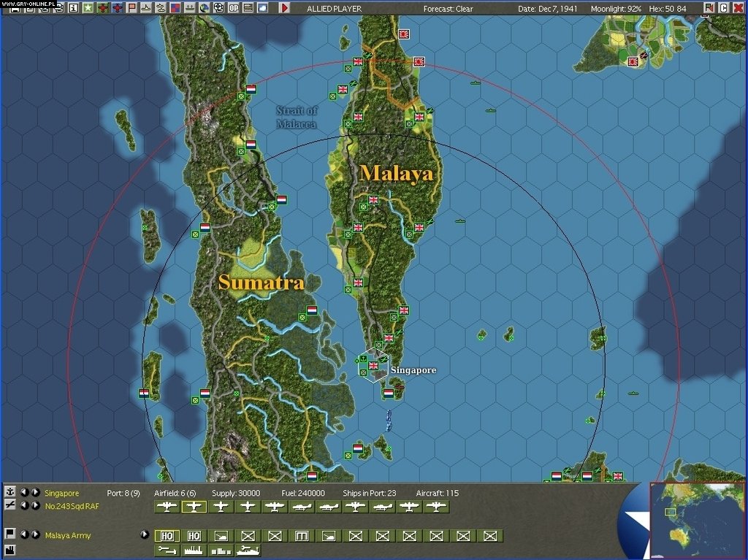Expand additional Malaya Army units with the arrow
The width and height of the screenshot is (748, 560).
[146, 533]
